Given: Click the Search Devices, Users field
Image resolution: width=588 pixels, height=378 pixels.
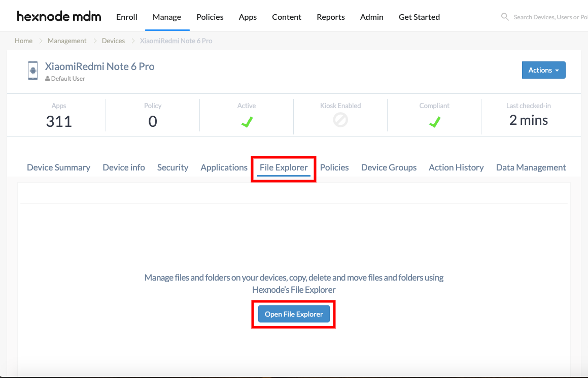Looking at the screenshot, I should [550, 17].
